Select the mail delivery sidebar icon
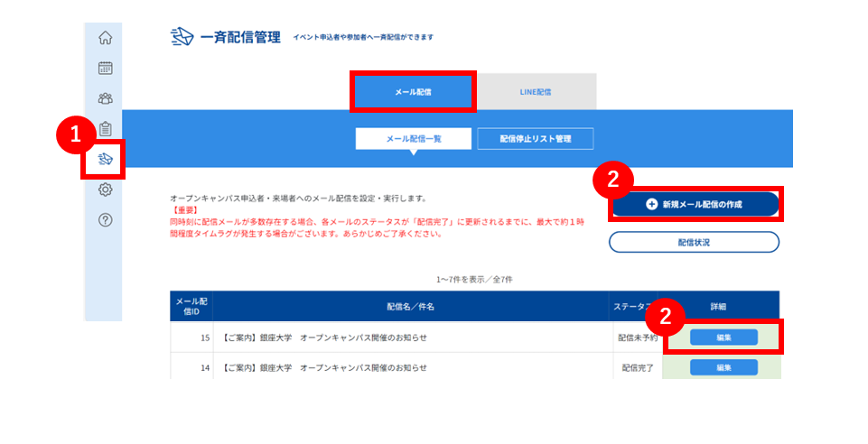 105,159
